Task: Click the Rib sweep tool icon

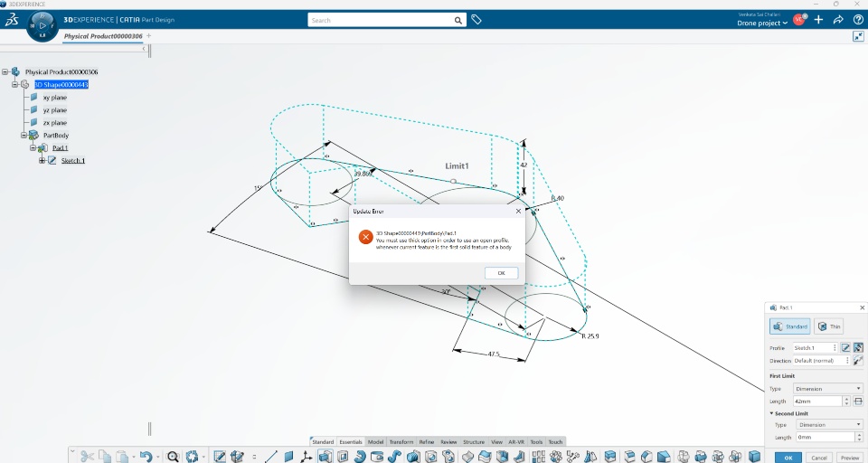Action: coord(395,457)
